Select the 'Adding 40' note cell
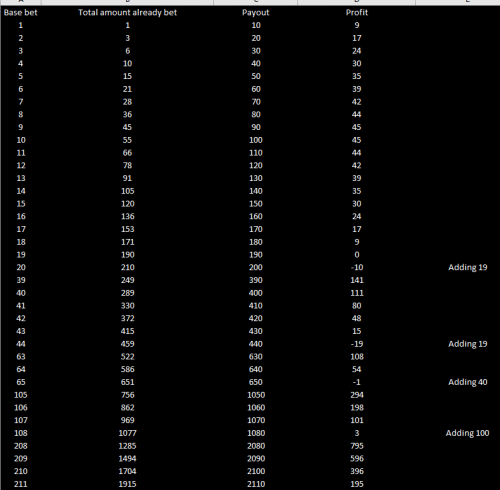500x490 pixels. [x=467, y=382]
